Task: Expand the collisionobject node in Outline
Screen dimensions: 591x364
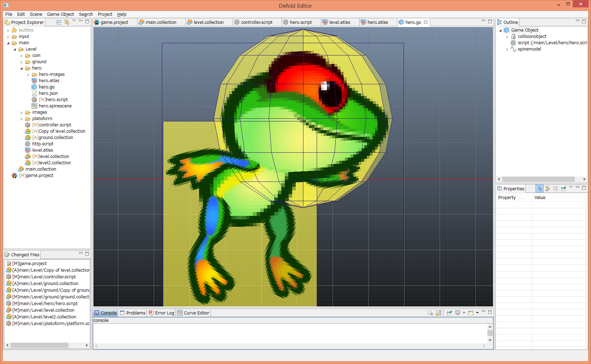Action: click(x=507, y=37)
